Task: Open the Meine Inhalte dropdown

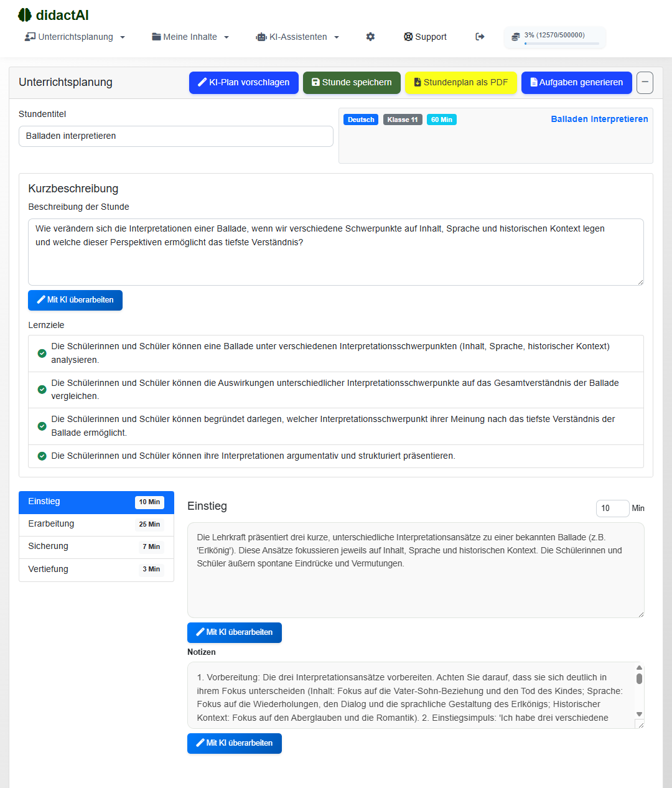Action: pyautogui.click(x=190, y=37)
